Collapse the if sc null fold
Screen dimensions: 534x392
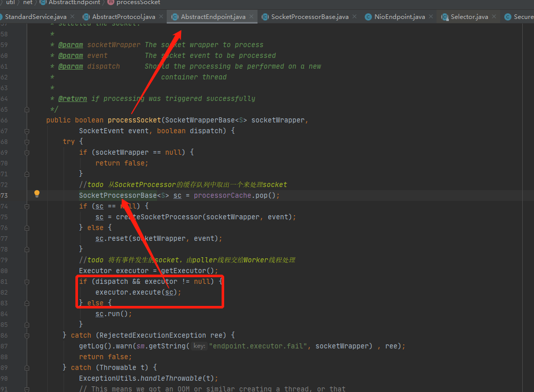pyautogui.click(x=27, y=207)
